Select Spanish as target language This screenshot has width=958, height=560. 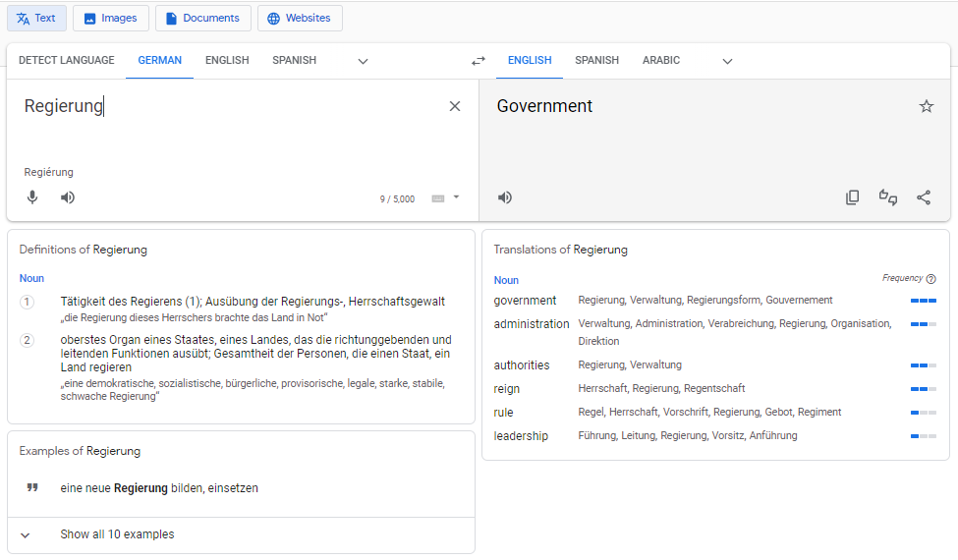[597, 61]
